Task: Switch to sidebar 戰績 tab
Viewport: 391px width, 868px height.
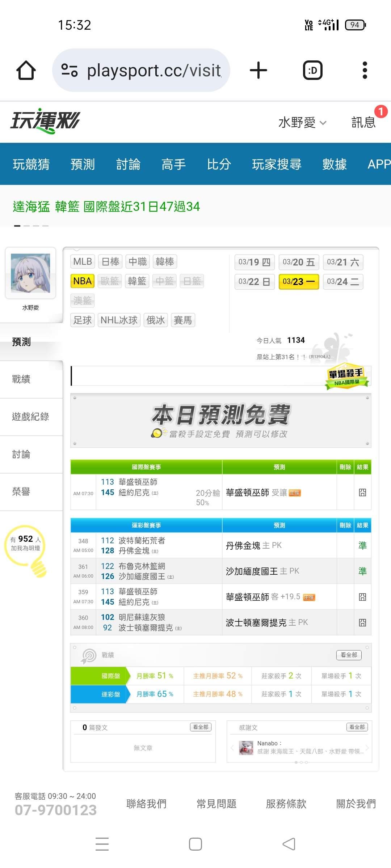Action: point(31,379)
